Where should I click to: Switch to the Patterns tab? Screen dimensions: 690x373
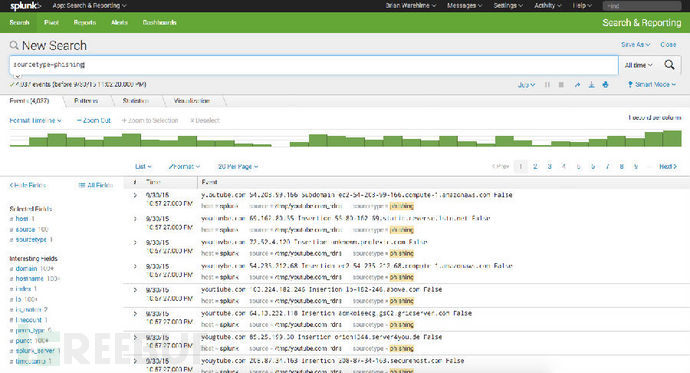coord(86,101)
